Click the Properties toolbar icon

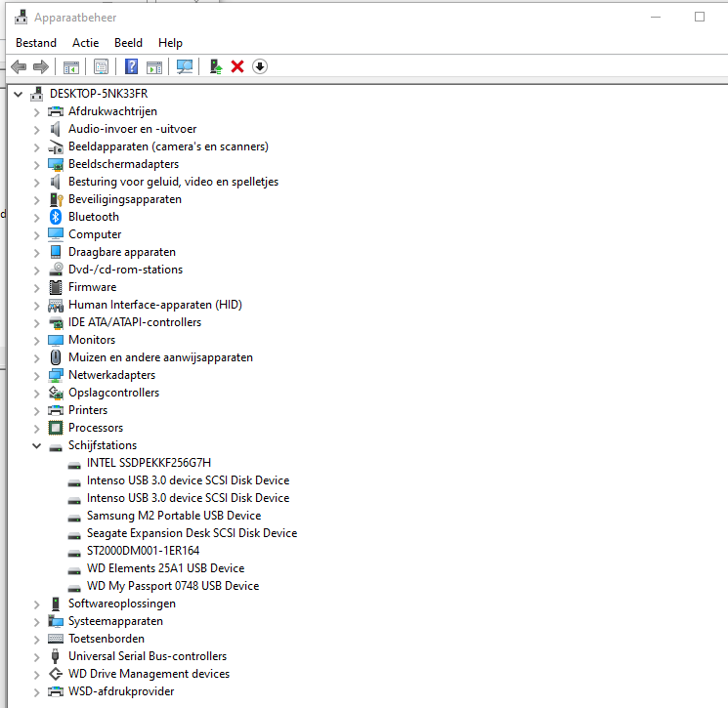point(101,66)
